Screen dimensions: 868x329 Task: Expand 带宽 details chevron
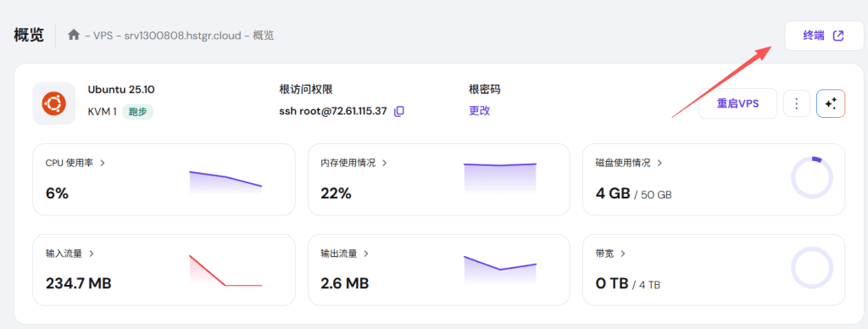point(623,254)
